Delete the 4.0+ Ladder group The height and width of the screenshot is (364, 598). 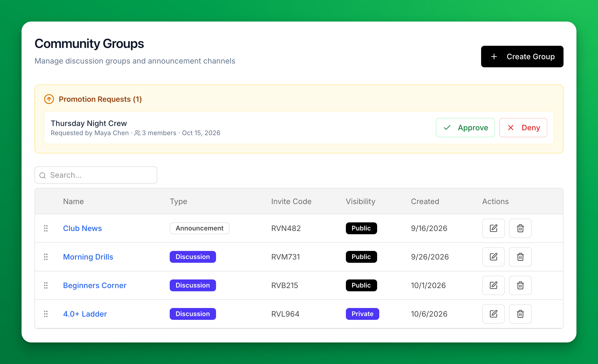520,314
